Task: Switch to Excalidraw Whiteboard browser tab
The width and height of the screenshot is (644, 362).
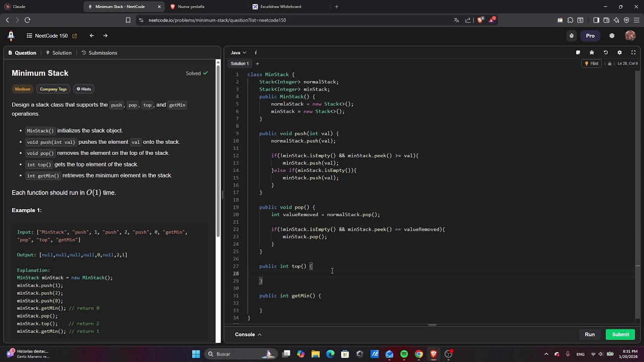Action: [289, 7]
